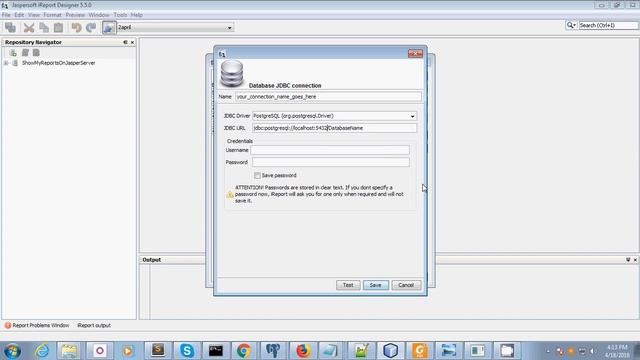
Task: Click the connection Name input field
Action: pos(328,97)
